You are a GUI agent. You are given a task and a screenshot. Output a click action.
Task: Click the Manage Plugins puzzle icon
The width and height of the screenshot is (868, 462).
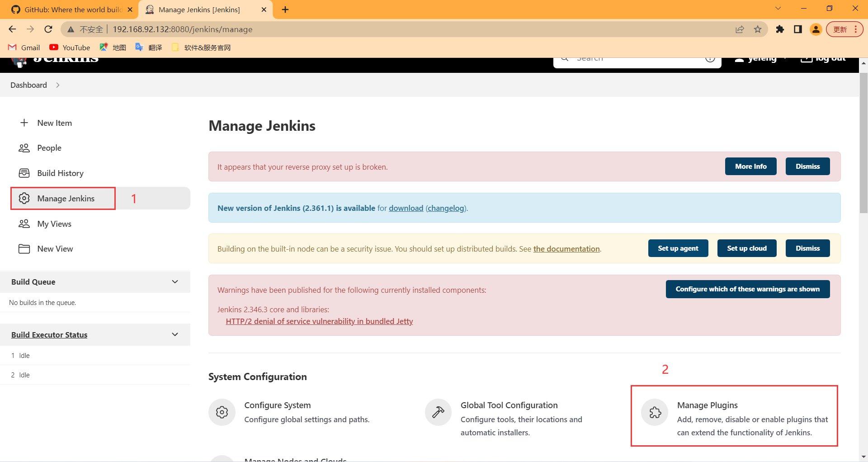[655, 412]
